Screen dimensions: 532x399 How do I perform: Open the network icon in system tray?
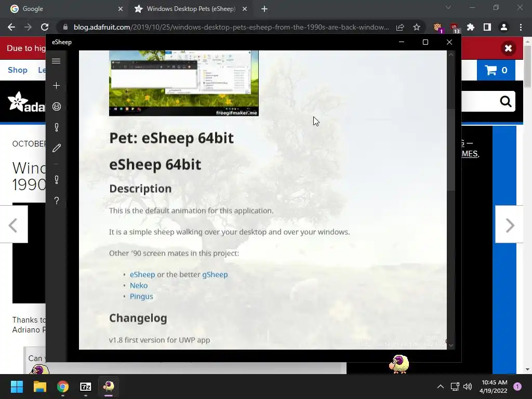(x=455, y=387)
